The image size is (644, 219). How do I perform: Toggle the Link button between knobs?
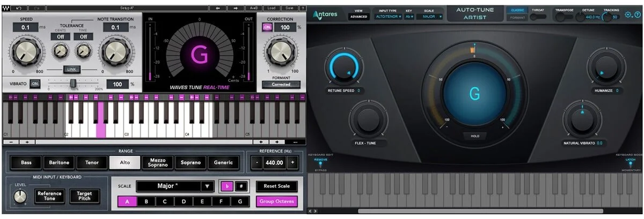pyautogui.click(x=71, y=69)
